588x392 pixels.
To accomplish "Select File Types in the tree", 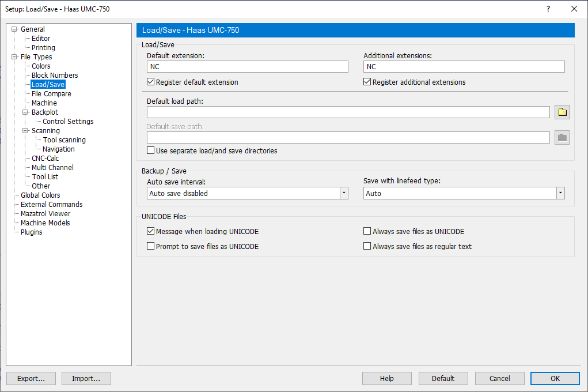I will [36, 56].
